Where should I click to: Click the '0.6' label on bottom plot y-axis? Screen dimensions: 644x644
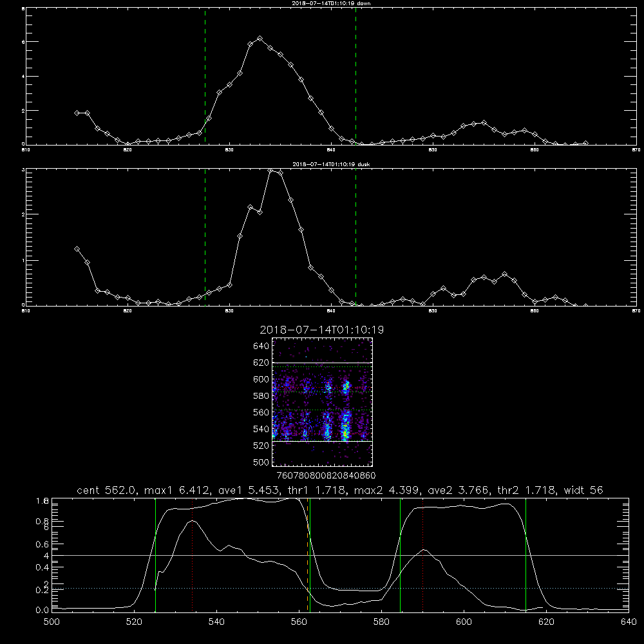[x=41, y=544]
